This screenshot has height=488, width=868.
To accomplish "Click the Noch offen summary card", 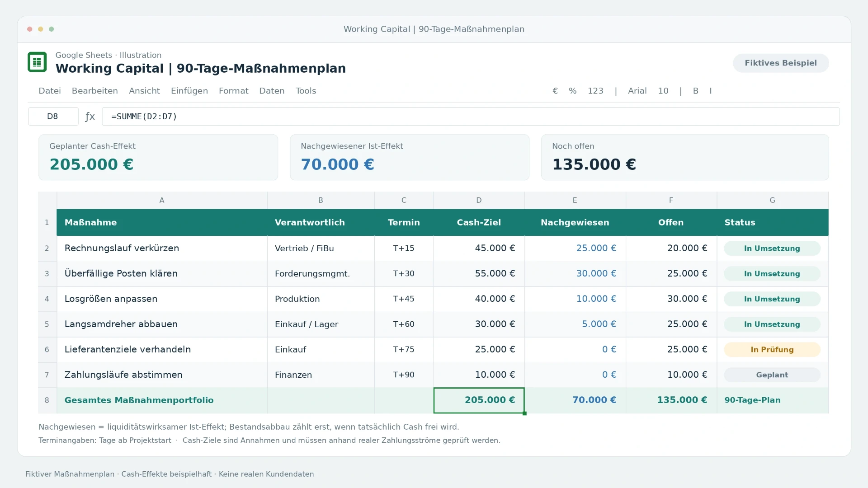I will [685, 157].
